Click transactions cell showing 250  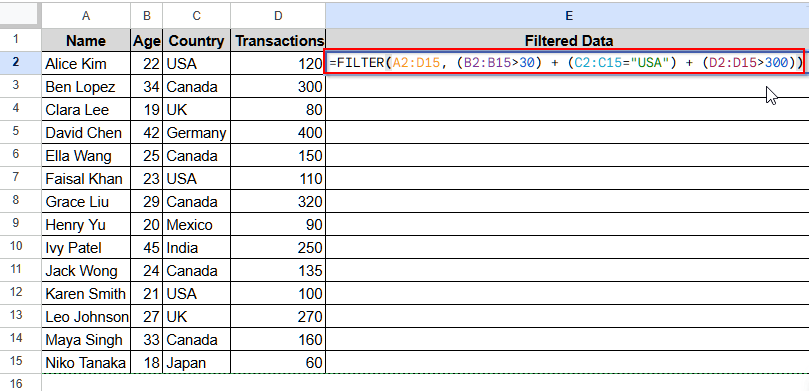[278, 247]
